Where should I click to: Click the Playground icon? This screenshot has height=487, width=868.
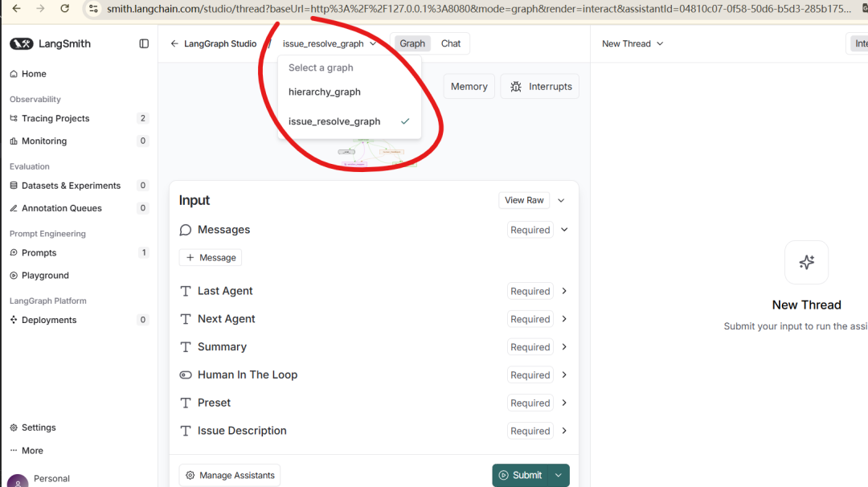click(14, 275)
